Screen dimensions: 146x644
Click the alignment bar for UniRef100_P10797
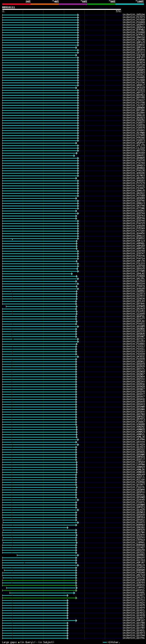tap(40, 105)
